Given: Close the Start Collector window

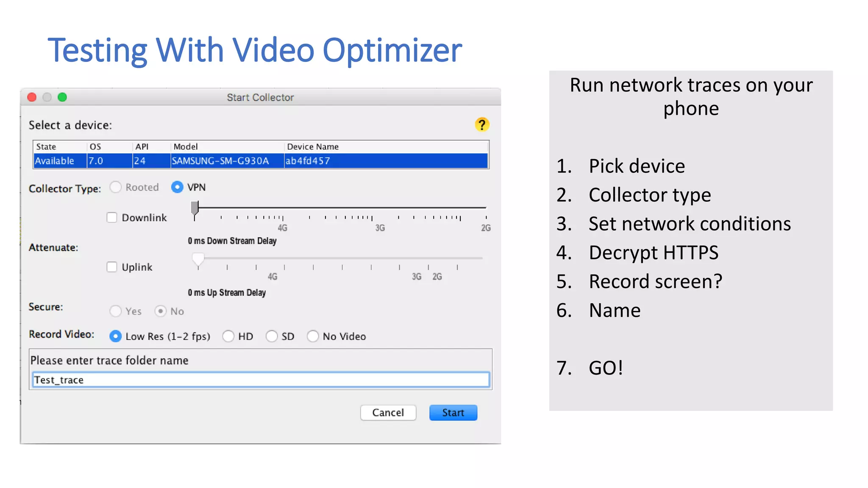Looking at the screenshot, I should [x=32, y=97].
